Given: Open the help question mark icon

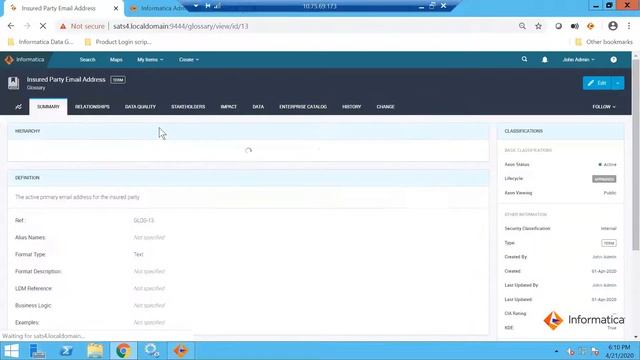Looking at the screenshot, I should pyautogui.click(x=613, y=60).
